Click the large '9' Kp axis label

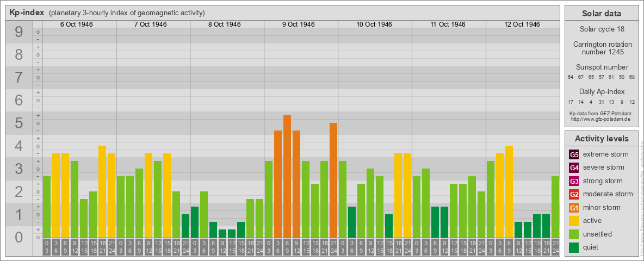click(19, 32)
